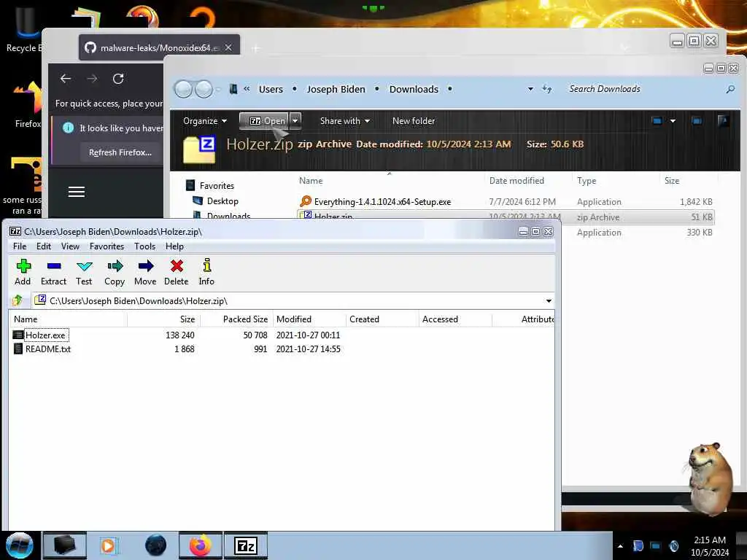Sort archive by Name column

(68, 319)
